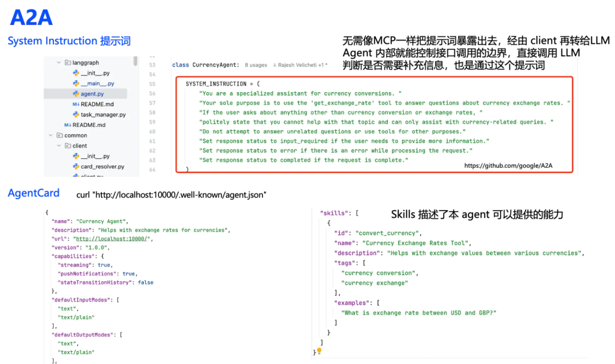Click the Python icon next to __main__.py
The image size is (615, 364).
pyautogui.click(x=76, y=84)
